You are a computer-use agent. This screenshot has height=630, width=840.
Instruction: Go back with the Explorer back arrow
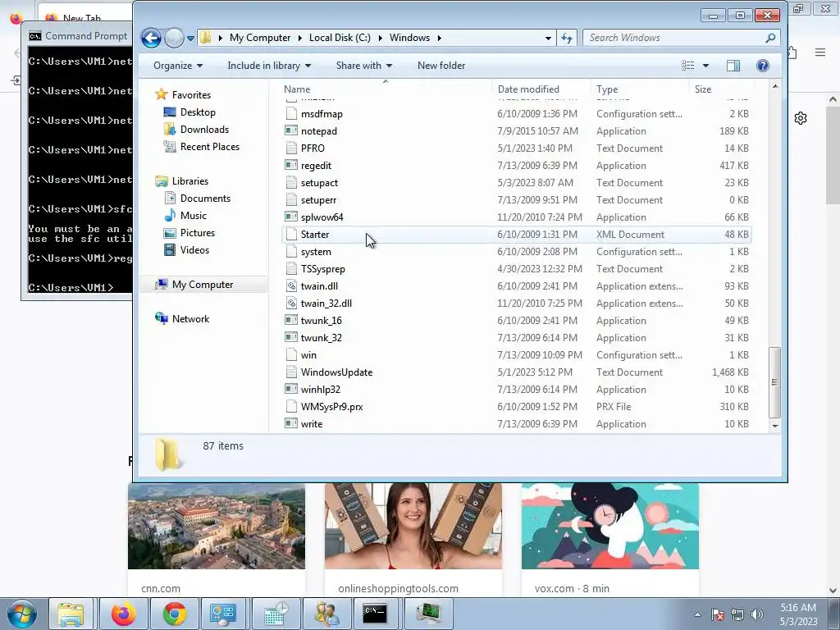point(151,38)
